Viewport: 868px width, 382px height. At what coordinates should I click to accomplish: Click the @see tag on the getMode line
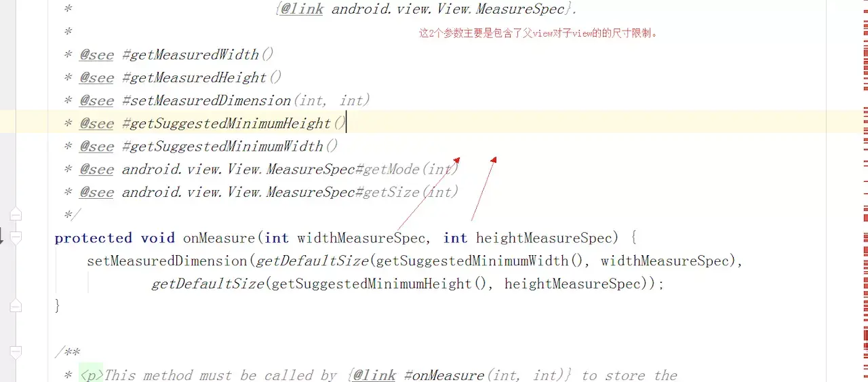tap(96, 170)
